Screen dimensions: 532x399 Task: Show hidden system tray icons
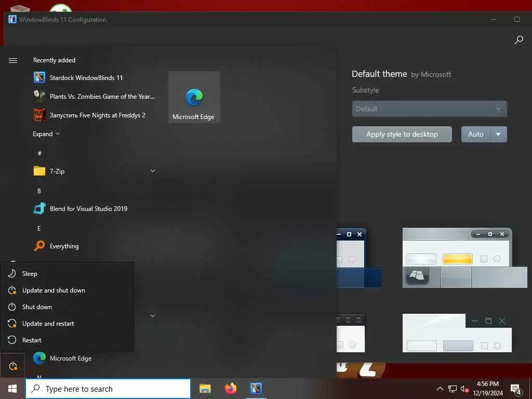[x=440, y=389]
